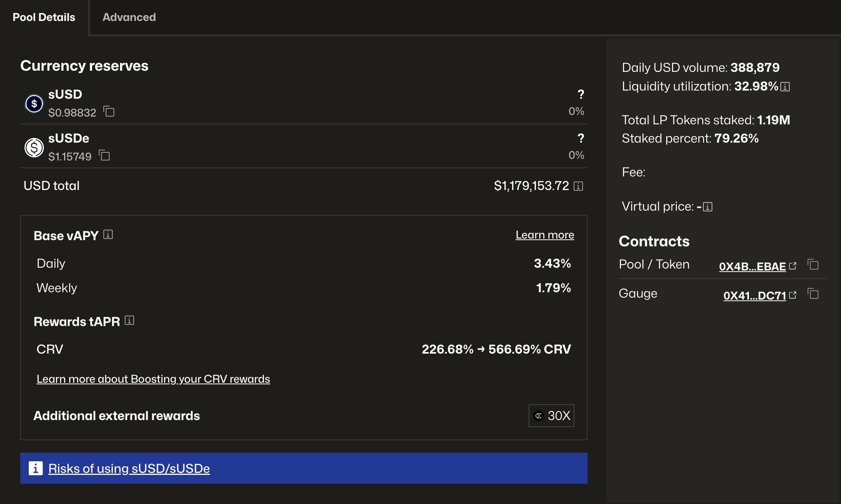841x504 pixels.
Task: Open Liquidity utilization info icon
Action: (785, 87)
